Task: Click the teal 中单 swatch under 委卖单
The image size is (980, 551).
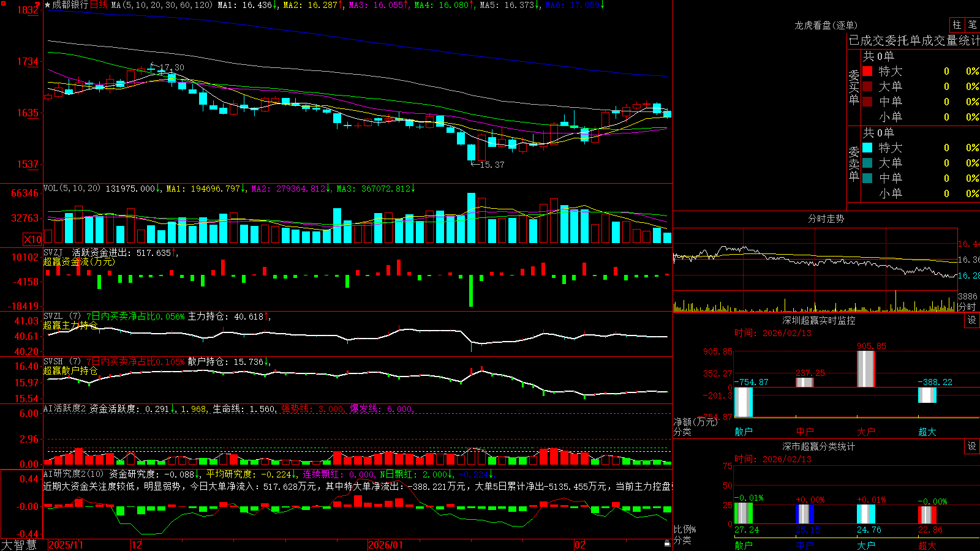Action: point(867,178)
